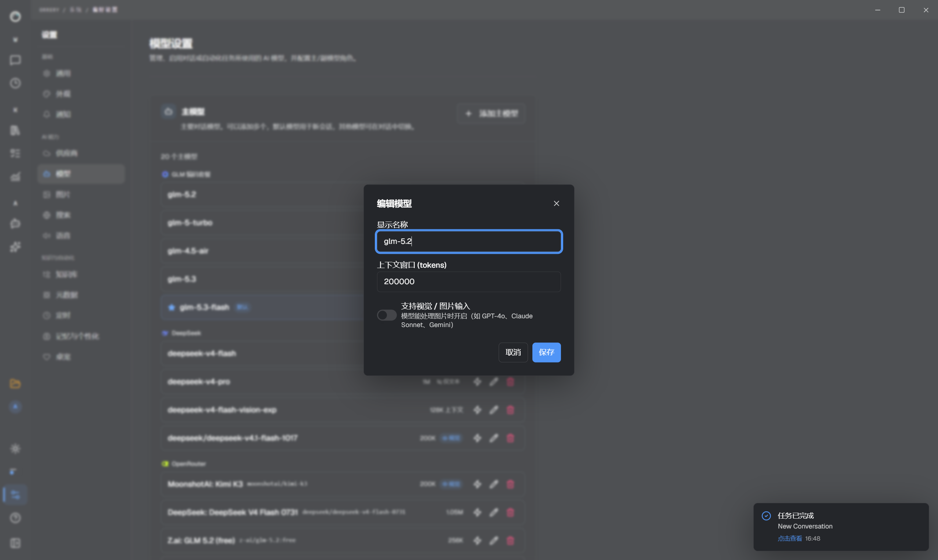The height and width of the screenshot is (560, 938).
Task: Edit deepseek/deepseek-v4.1-flash-1017 with its pencil icon
Action: click(494, 438)
